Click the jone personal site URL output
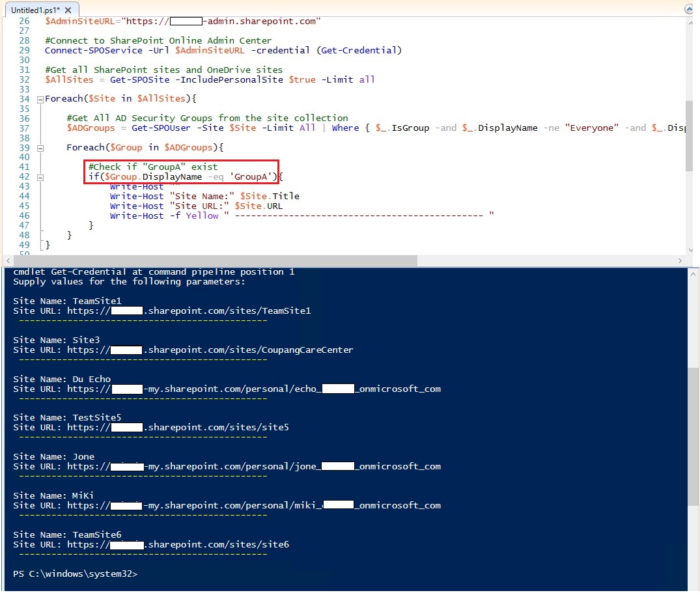 [x=227, y=467]
